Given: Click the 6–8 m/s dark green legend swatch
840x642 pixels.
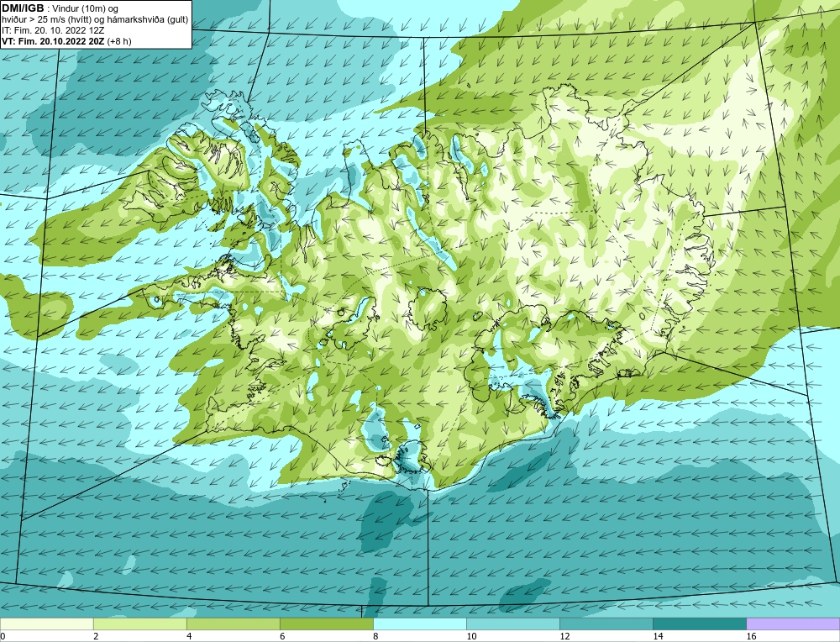Looking at the screenshot, I should (326, 624).
